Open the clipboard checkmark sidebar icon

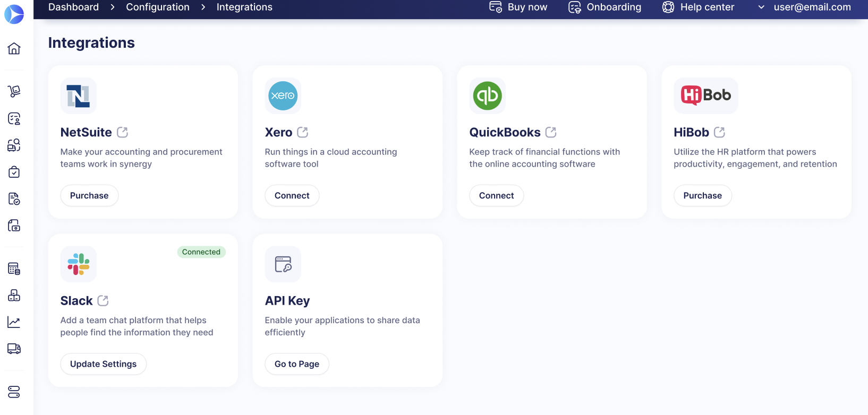(14, 172)
